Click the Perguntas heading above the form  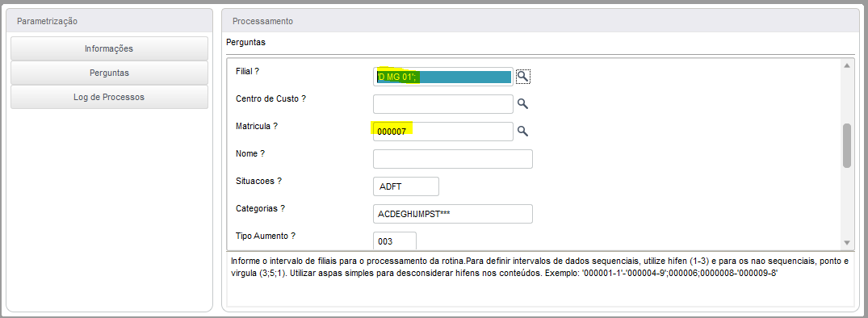click(x=245, y=42)
